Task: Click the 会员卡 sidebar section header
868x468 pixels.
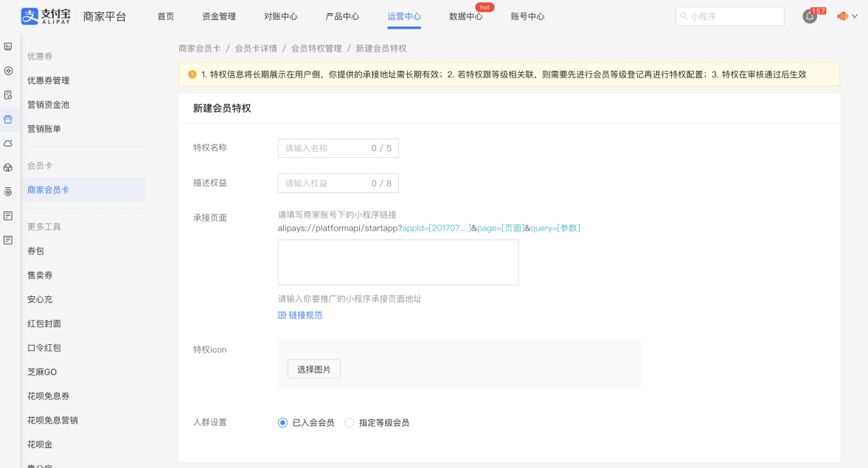Action: [40, 166]
